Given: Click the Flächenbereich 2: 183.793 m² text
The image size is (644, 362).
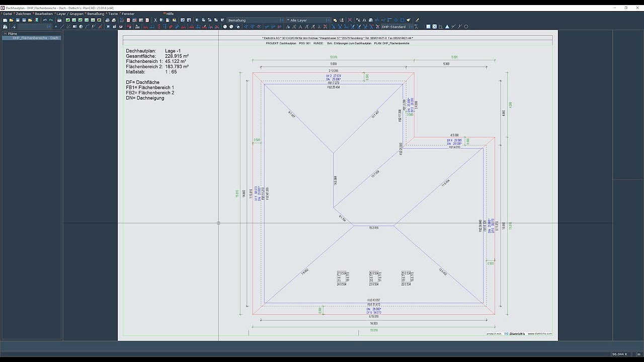Looking at the screenshot, I should 157,66.
